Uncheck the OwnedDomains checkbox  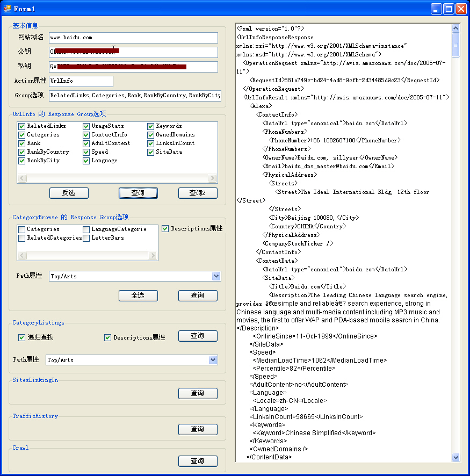click(150, 134)
